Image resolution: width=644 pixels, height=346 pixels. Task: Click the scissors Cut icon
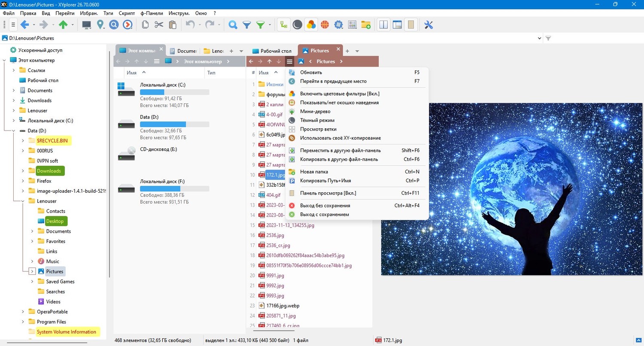159,25
